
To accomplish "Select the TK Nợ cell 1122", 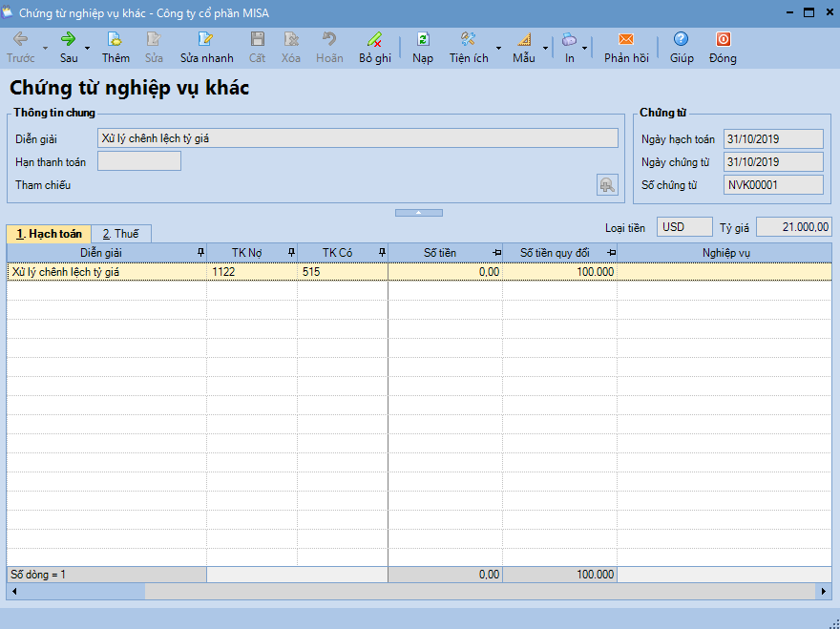I will [x=252, y=272].
